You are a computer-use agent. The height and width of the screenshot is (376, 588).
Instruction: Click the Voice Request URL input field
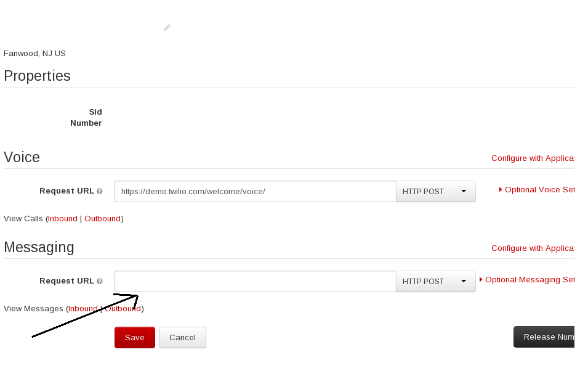pos(256,191)
